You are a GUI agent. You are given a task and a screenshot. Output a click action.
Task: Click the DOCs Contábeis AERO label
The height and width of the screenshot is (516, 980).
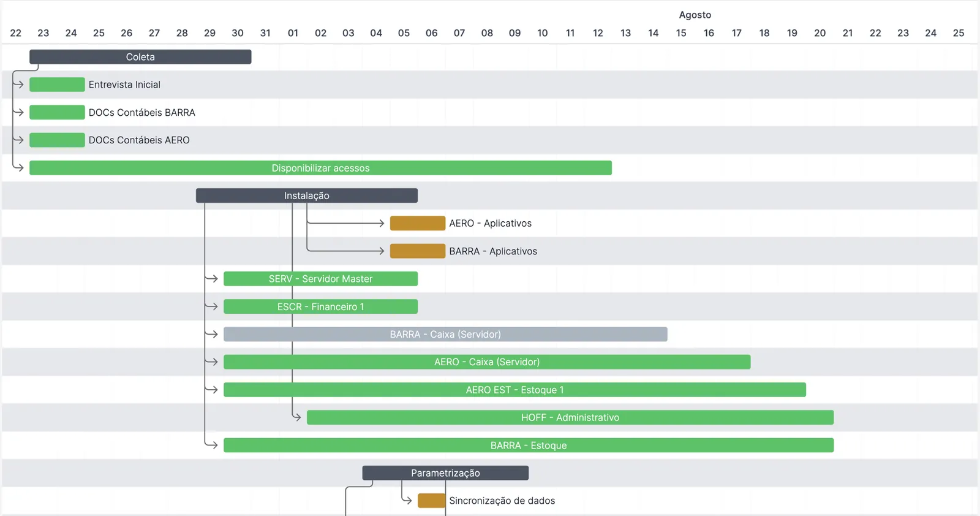click(x=139, y=140)
